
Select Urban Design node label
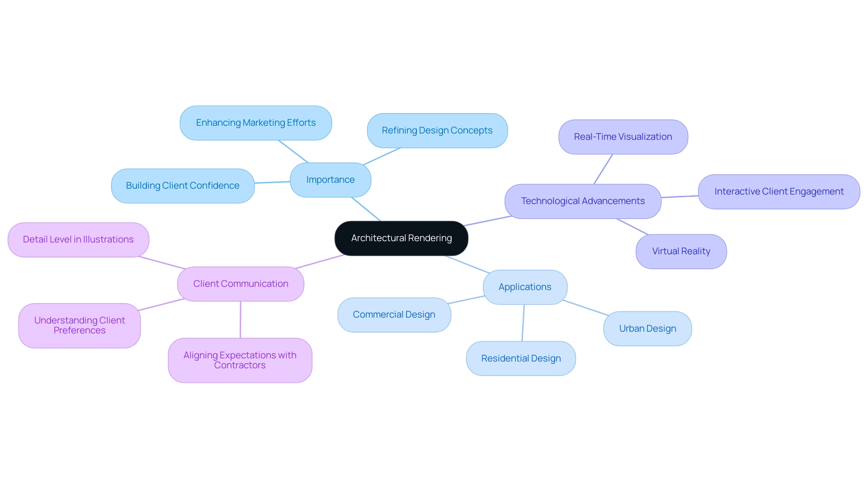point(647,328)
